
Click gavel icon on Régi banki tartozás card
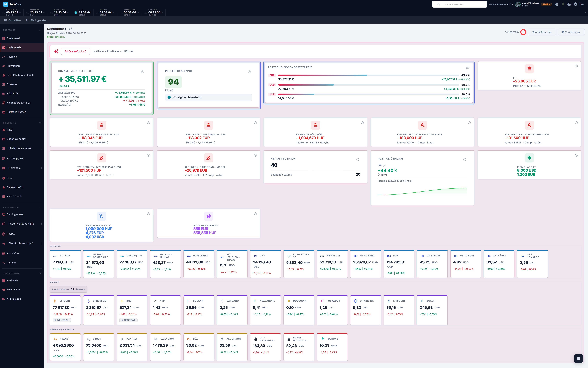click(209, 158)
